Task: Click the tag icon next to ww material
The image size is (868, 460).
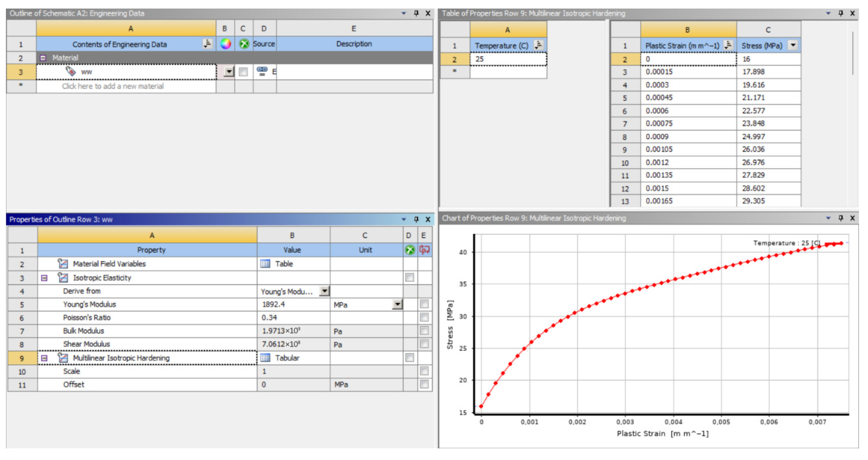Action: [x=71, y=71]
